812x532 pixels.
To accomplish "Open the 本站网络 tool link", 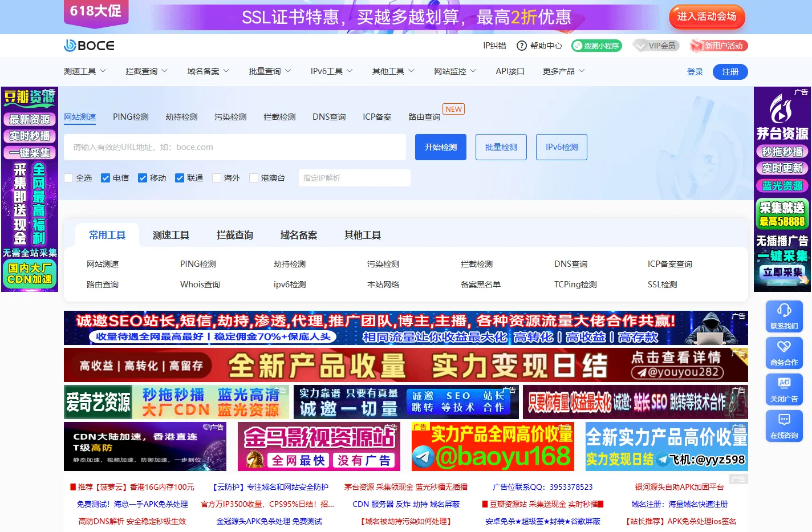I will click(x=383, y=285).
